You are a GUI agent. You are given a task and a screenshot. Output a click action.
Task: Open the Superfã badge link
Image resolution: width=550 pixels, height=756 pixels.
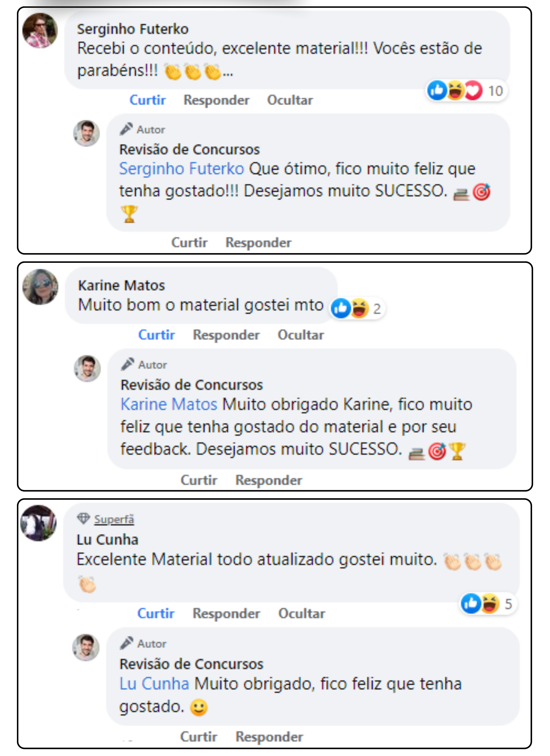pos(114,519)
